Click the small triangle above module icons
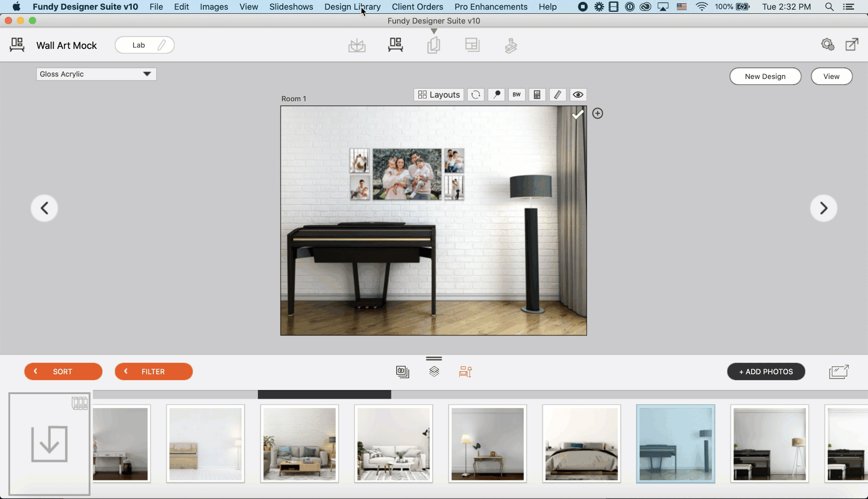 [x=434, y=31]
